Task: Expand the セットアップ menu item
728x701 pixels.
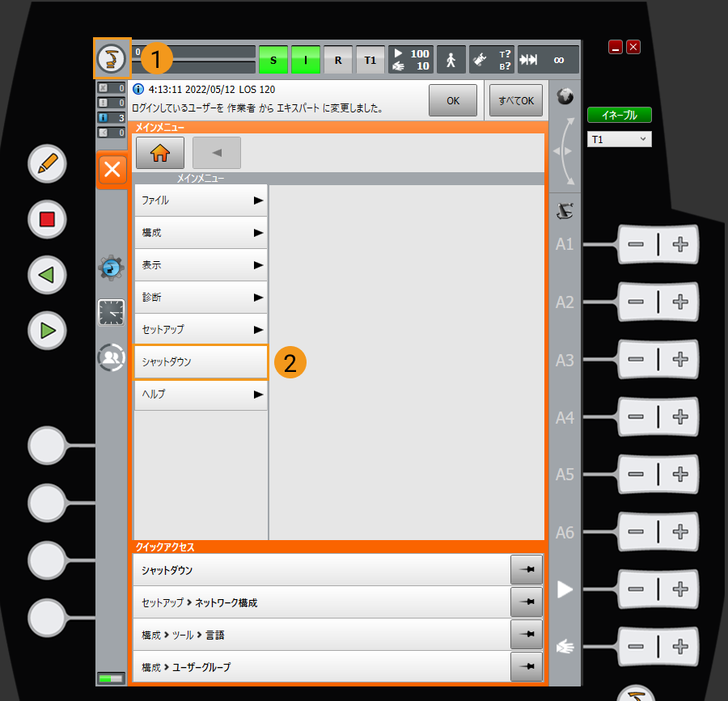Action: point(201,329)
